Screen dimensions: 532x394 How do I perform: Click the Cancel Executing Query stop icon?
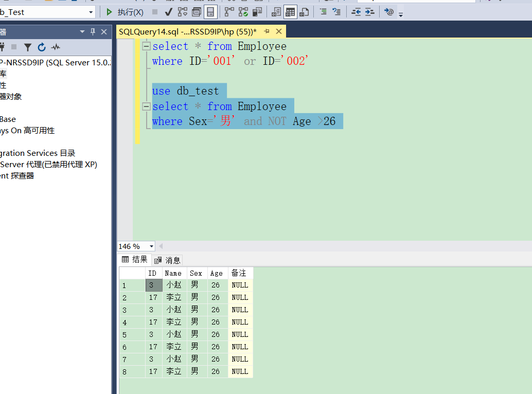[x=155, y=12]
